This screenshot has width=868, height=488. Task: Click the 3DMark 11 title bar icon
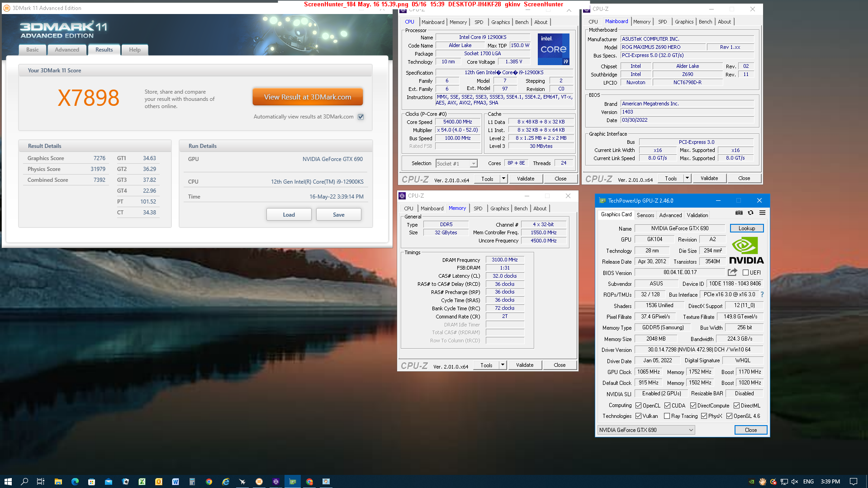tap(7, 8)
